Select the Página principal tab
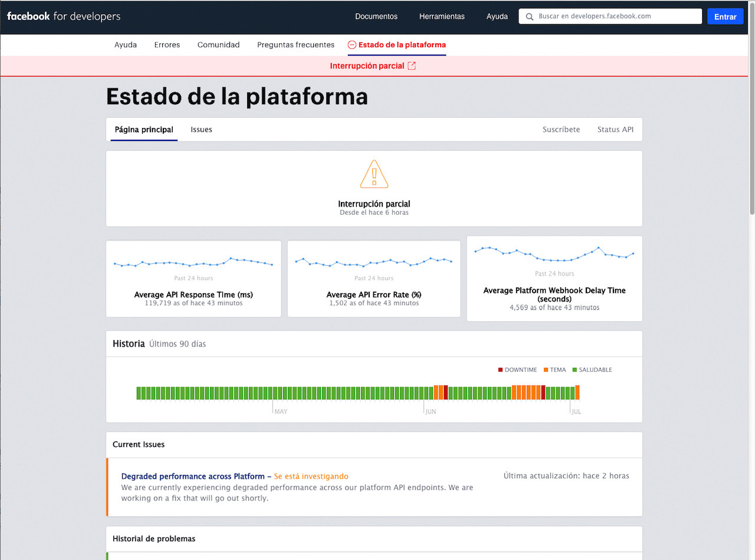 click(143, 129)
